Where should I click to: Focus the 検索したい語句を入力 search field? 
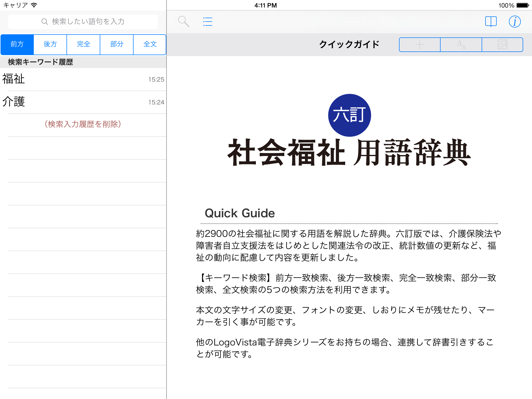point(88,22)
